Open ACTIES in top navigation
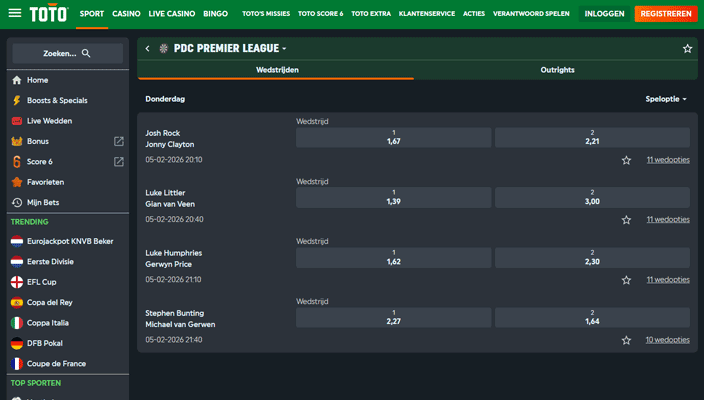The height and width of the screenshot is (400, 704). coord(474,14)
